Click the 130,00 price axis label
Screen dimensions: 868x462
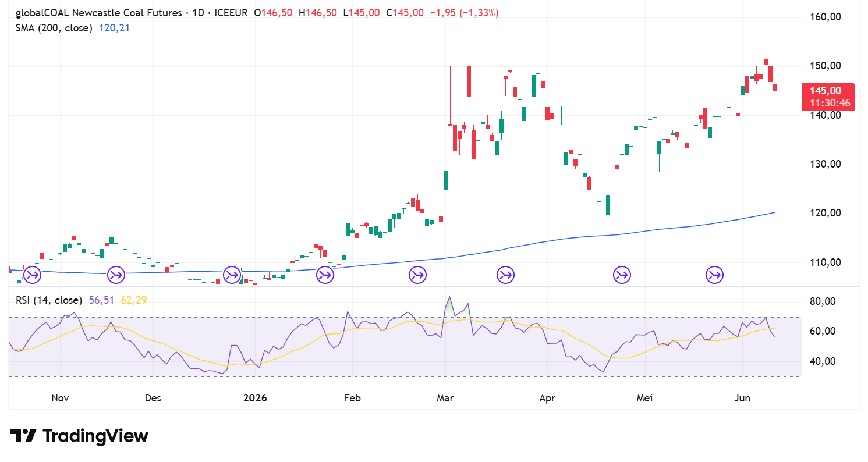826,164
